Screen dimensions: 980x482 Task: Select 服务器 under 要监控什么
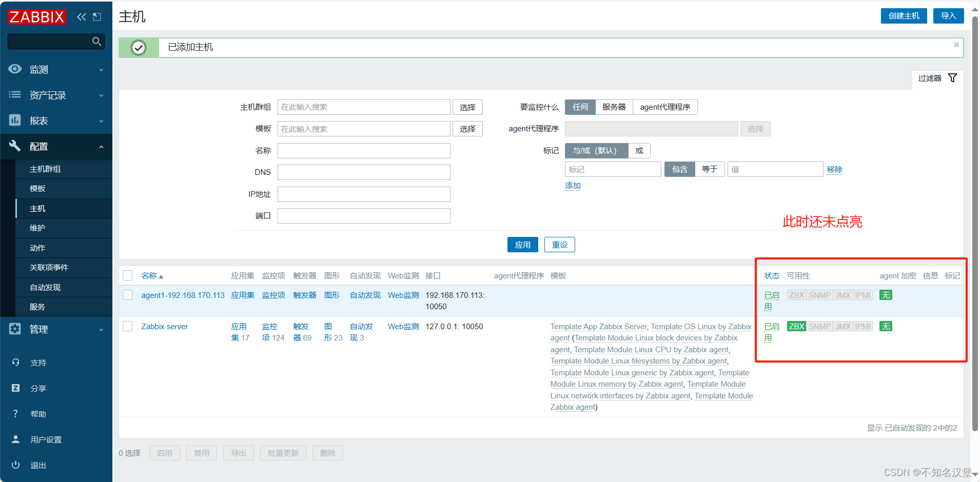coord(614,107)
